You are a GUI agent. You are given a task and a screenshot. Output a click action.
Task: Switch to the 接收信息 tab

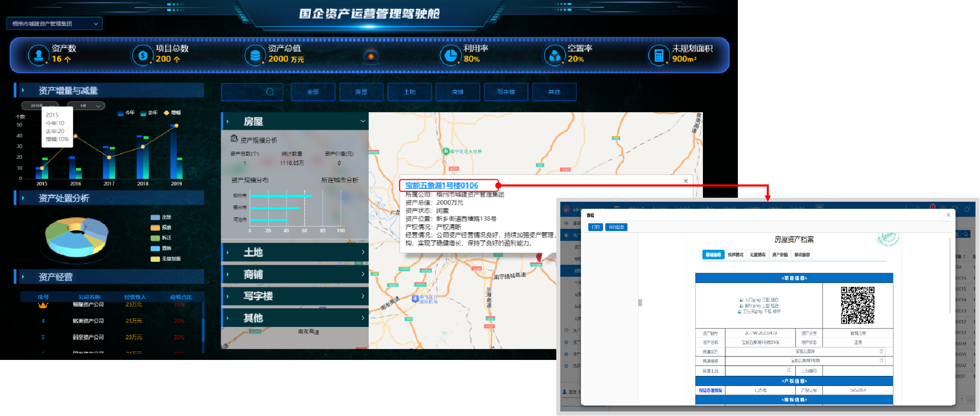pos(802,255)
